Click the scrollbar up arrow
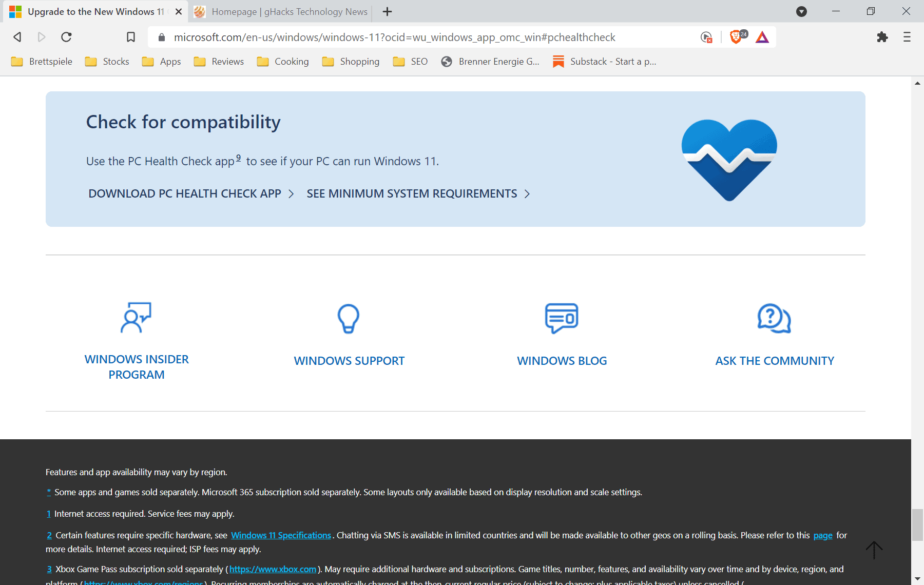The height and width of the screenshot is (585, 924). 917,83
